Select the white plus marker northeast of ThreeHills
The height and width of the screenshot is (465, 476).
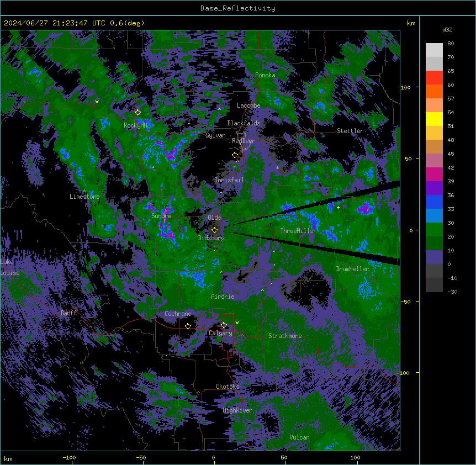(338, 207)
